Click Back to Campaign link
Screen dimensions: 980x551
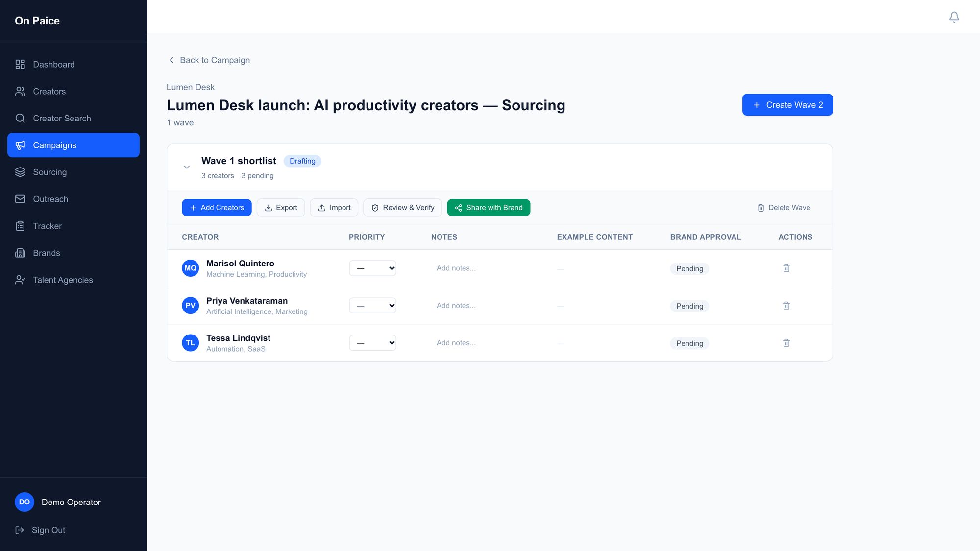(x=209, y=60)
